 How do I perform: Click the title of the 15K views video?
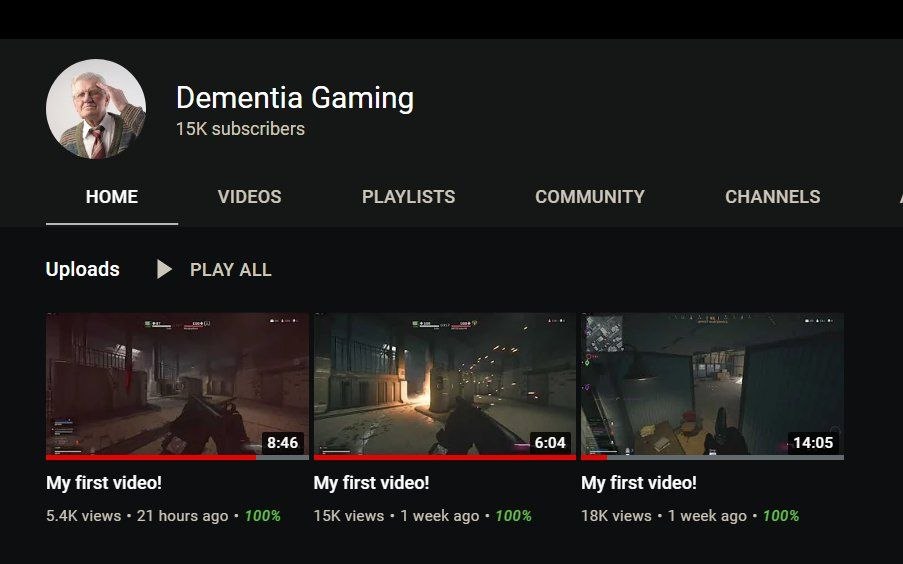pyautogui.click(x=371, y=482)
